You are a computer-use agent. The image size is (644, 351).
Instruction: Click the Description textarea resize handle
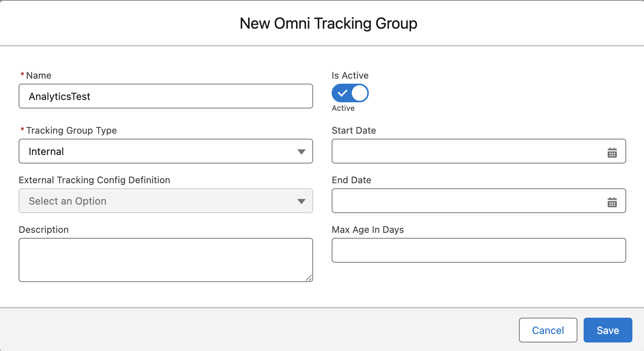[309, 278]
